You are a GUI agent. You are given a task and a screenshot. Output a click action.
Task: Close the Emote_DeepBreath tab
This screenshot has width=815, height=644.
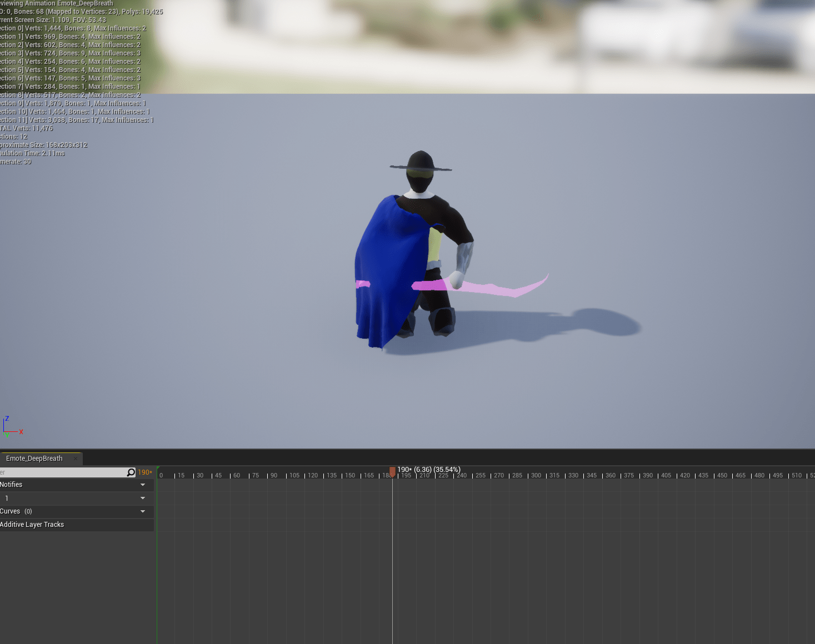(76, 459)
